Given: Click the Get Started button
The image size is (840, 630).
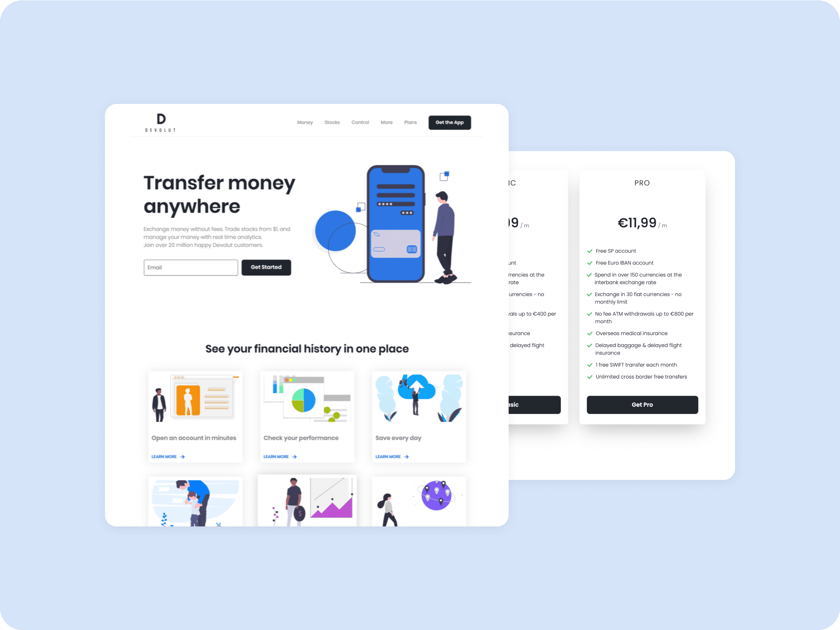Looking at the screenshot, I should tap(266, 267).
